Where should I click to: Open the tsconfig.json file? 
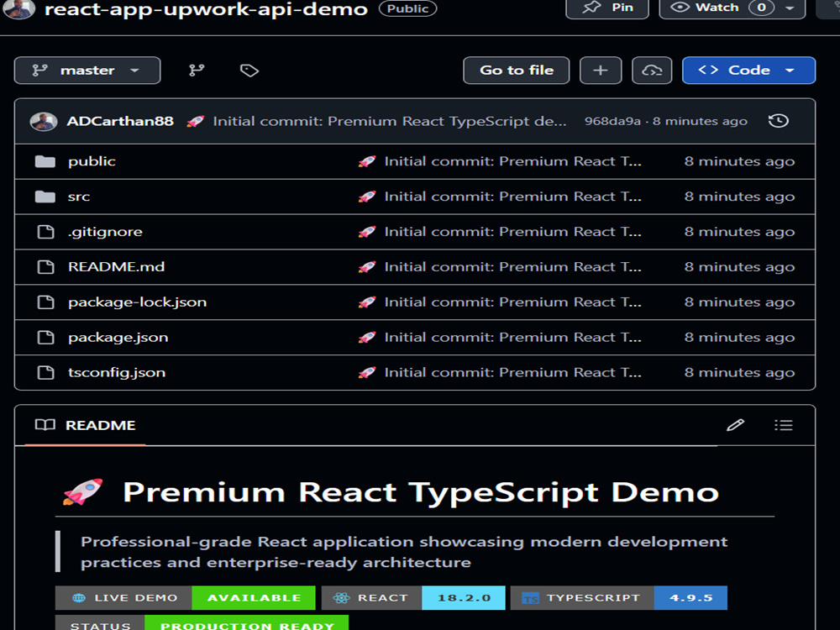tap(117, 372)
